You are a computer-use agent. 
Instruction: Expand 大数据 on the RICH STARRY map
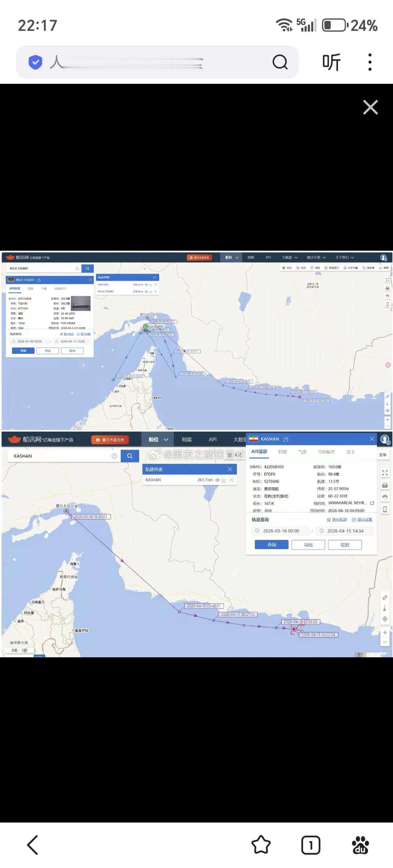coord(290,257)
